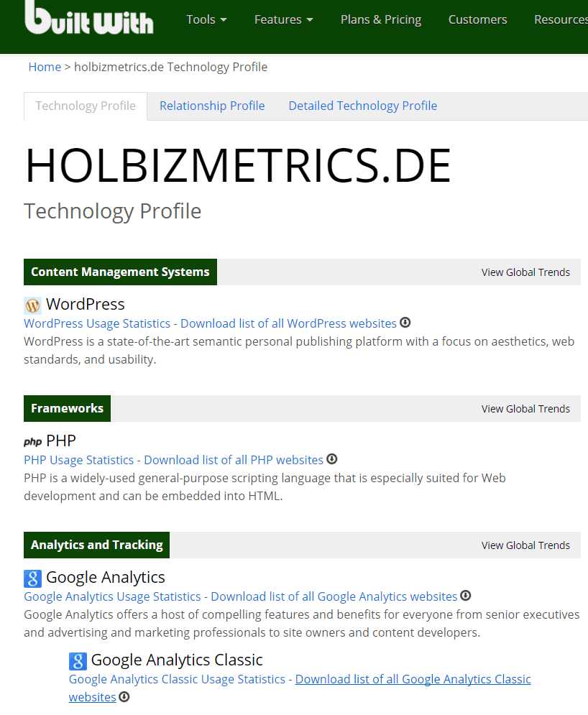Click download icon after Google Analytics Classic websites
The image size is (588, 715).
124,697
